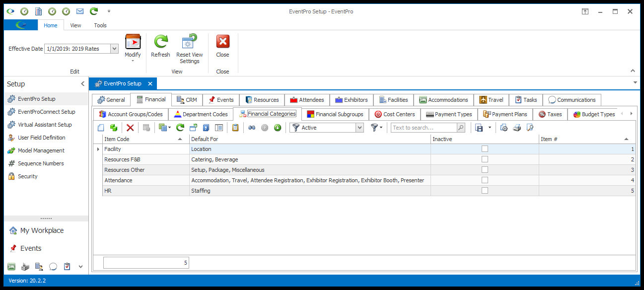Switch to the Exhibitors setup tab
This screenshot has width=644, height=290.
click(352, 100)
